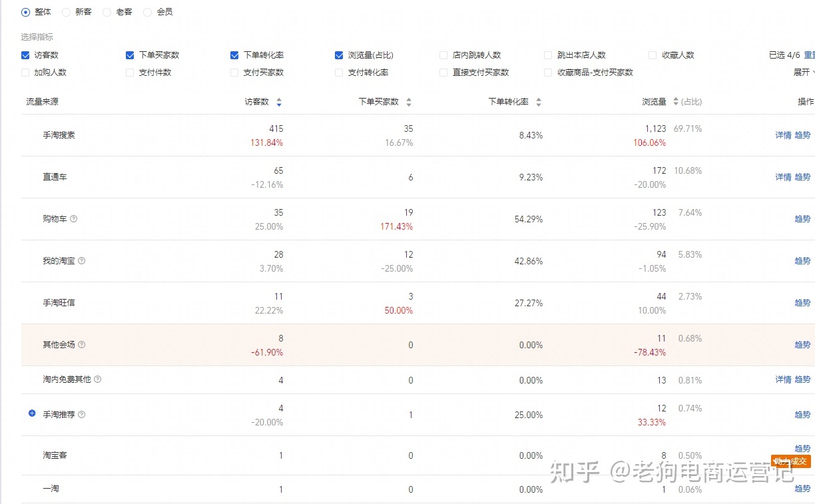Click the 流量来源 column header

pyautogui.click(x=42, y=102)
